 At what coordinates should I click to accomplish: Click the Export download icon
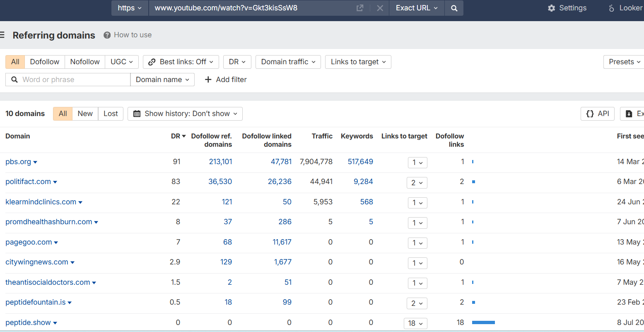click(x=629, y=114)
